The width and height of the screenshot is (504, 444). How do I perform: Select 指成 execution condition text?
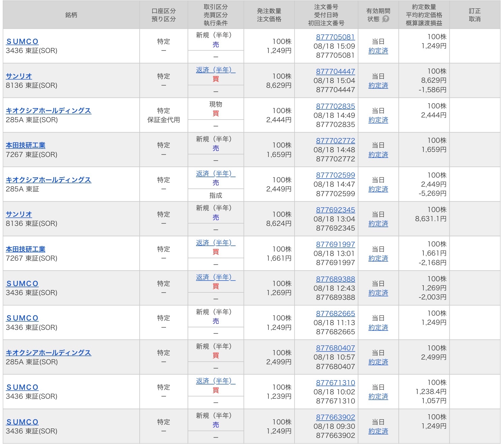[216, 195]
